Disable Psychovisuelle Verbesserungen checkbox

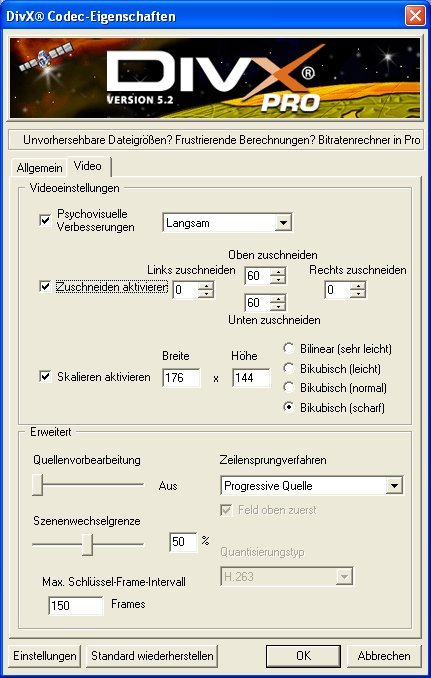click(x=45, y=221)
